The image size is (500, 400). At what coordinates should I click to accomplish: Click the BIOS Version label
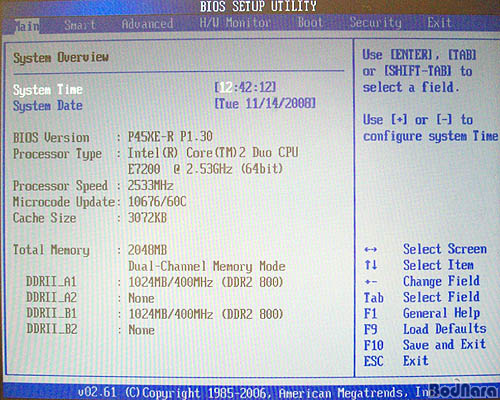[51, 138]
